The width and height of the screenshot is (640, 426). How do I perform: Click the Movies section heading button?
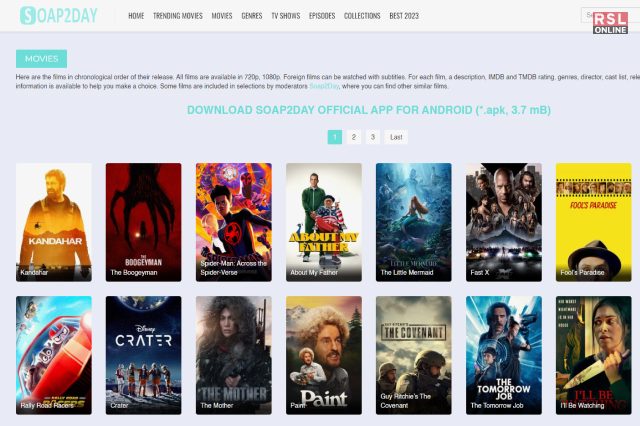pos(41,59)
